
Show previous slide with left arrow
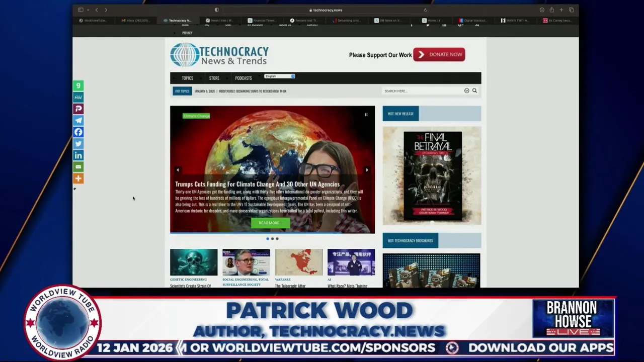pos(178,170)
